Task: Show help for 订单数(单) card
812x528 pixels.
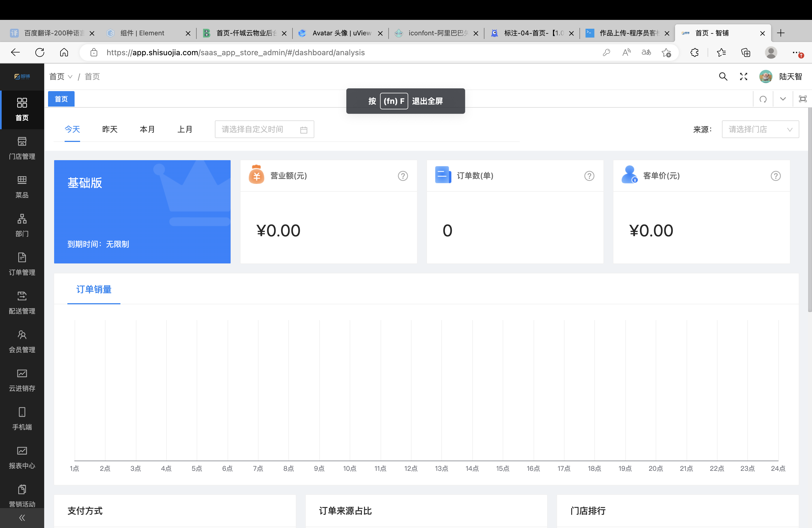Action: pyautogui.click(x=589, y=176)
